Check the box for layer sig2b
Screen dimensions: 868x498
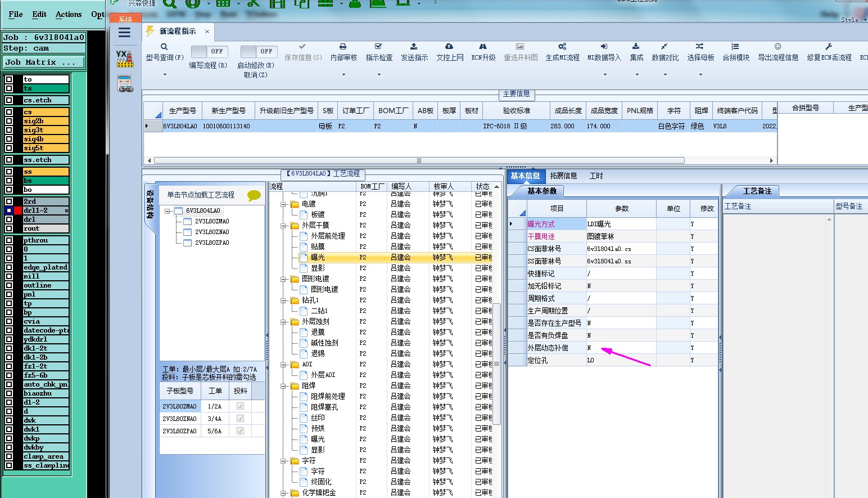pyautogui.click(x=9, y=121)
